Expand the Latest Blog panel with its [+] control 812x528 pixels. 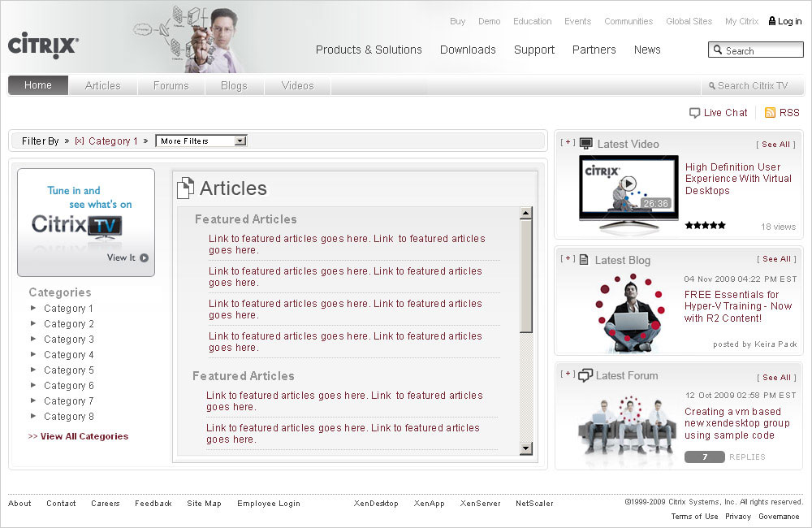pyautogui.click(x=568, y=258)
